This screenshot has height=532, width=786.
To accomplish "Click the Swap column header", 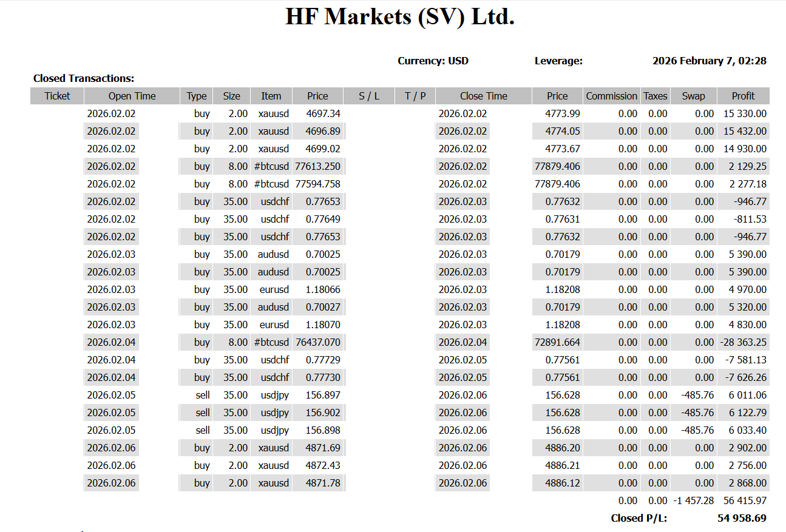I will 693,96.
